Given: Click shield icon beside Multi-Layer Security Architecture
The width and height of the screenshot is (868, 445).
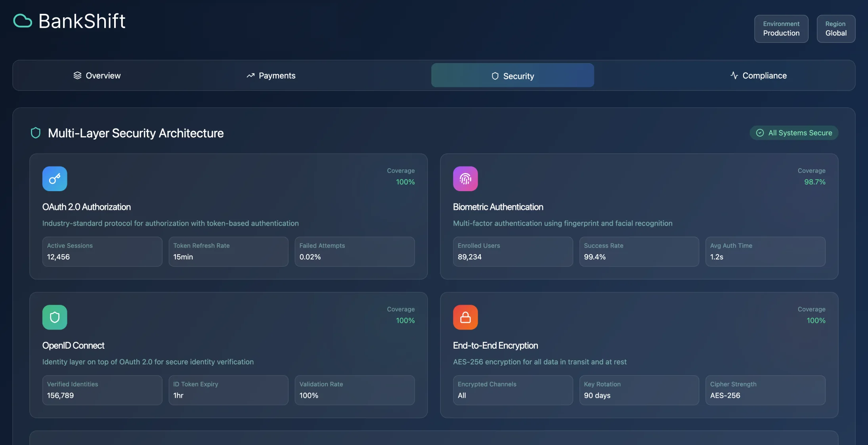Looking at the screenshot, I should 36,133.
